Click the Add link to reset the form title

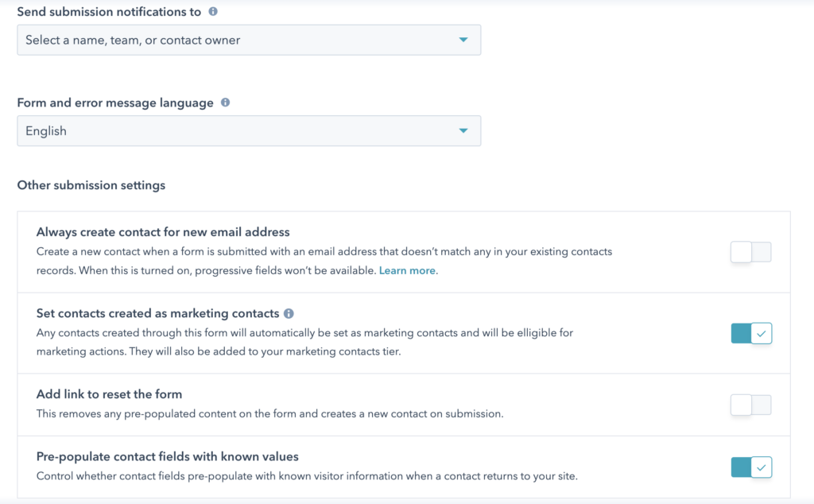[x=109, y=394]
